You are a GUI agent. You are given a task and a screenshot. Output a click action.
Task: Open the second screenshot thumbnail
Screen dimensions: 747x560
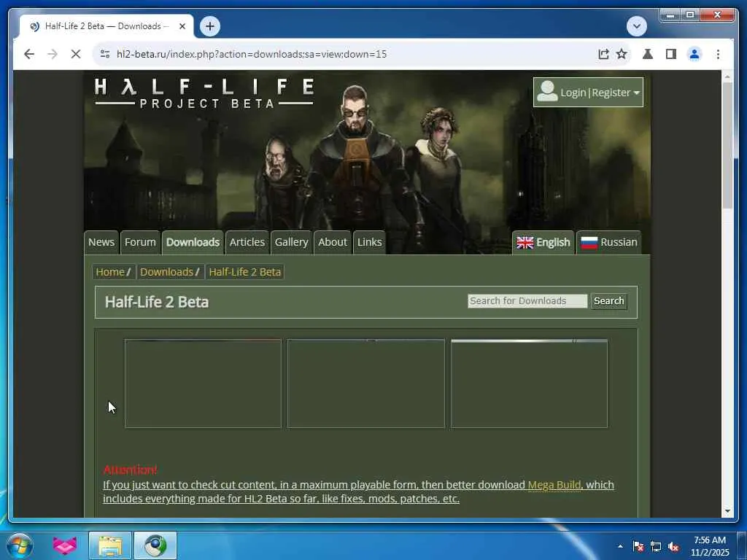tap(366, 384)
